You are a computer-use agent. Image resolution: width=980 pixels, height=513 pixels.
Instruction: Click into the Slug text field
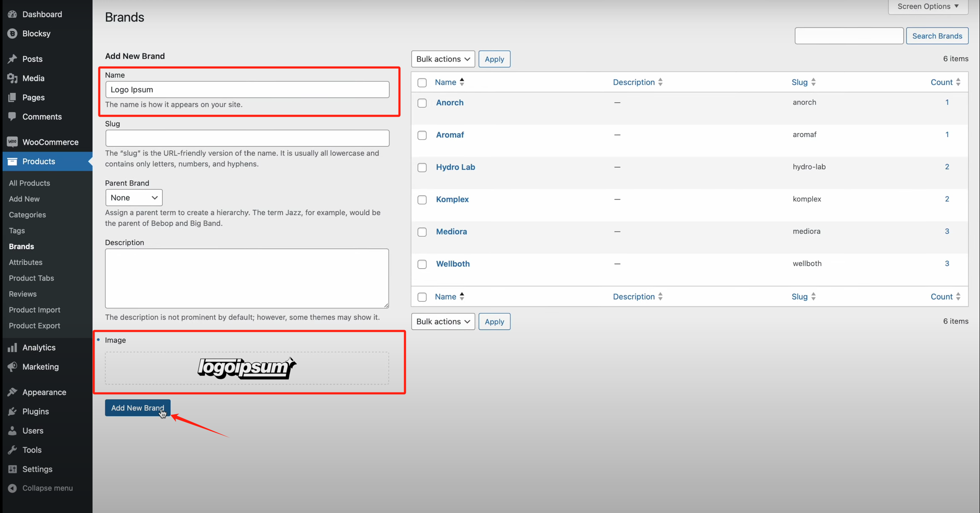(x=247, y=138)
